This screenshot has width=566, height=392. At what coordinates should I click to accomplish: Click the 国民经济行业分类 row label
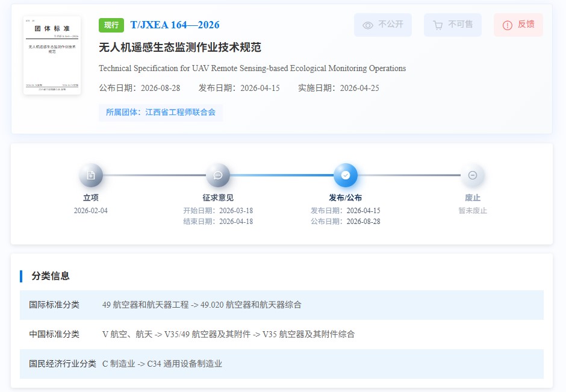pos(63,364)
